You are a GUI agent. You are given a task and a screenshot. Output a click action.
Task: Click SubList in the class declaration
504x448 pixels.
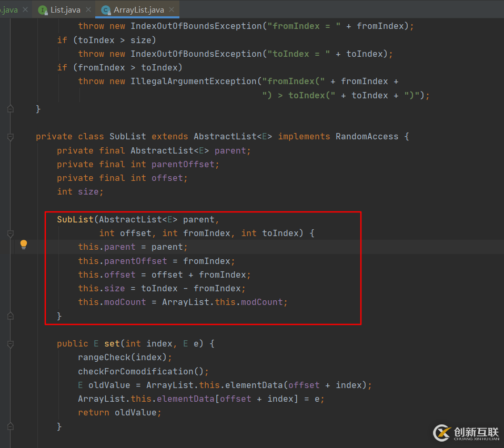click(128, 137)
